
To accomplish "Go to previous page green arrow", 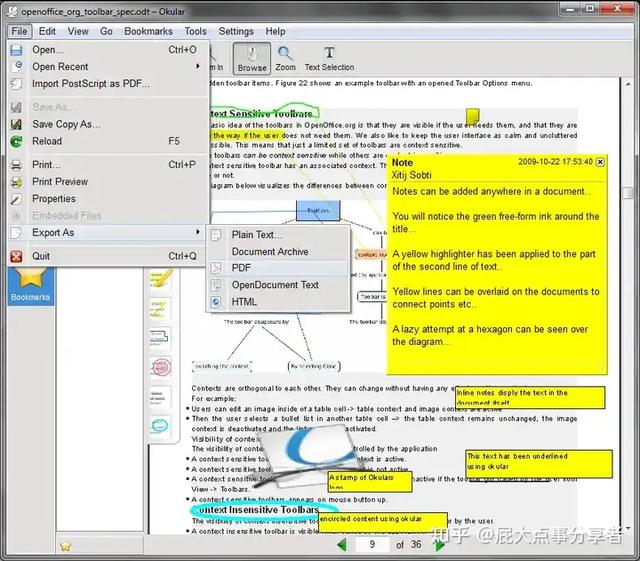I will (x=342, y=544).
